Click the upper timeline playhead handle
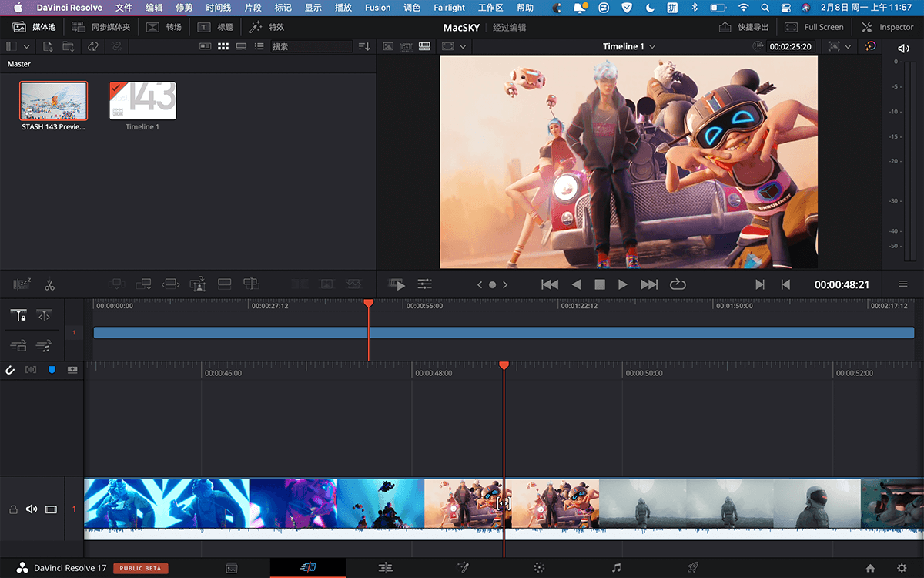 point(368,304)
